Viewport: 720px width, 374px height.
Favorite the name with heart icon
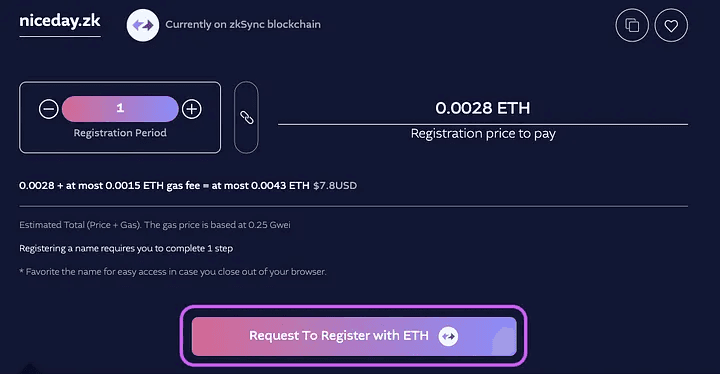671,25
